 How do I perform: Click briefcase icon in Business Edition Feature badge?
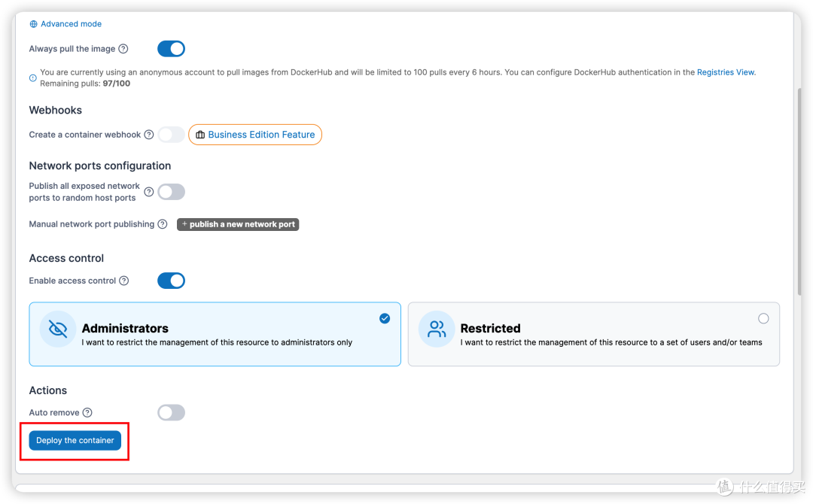pyautogui.click(x=200, y=135)
